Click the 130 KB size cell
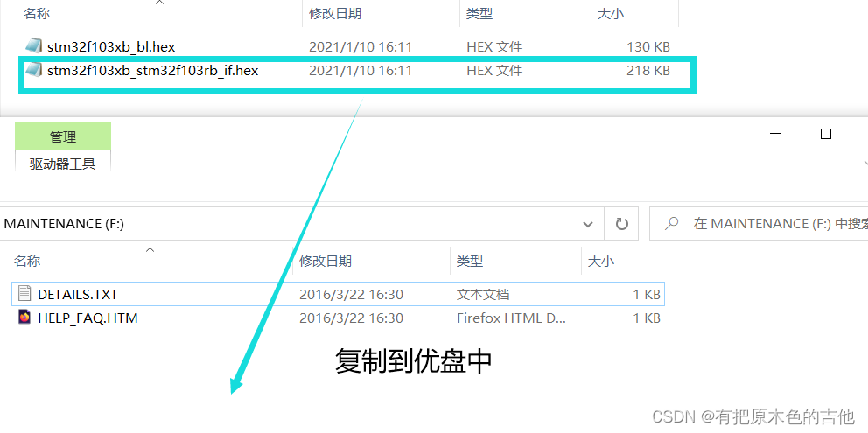The width and height of the screenshot is (868, 433). tap(648, 47)
